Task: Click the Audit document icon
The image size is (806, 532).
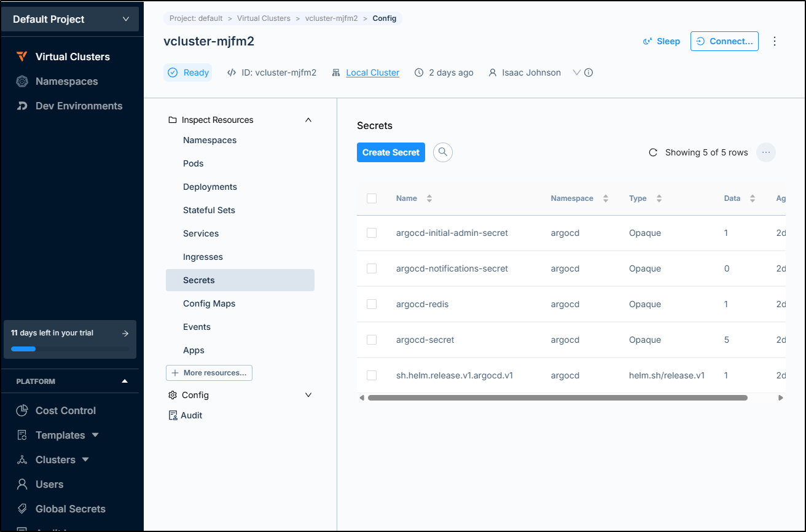Action: [173, 415]
